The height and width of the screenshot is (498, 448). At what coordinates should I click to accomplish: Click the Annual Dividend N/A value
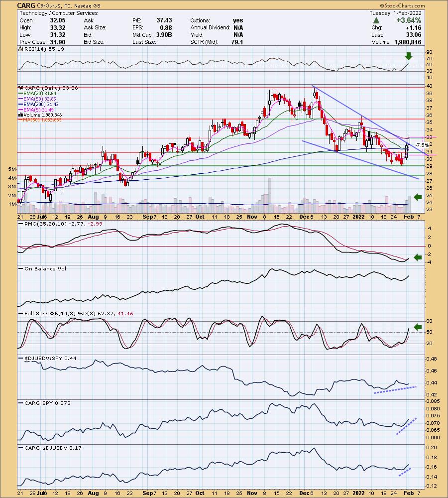(x=238, y=27)
